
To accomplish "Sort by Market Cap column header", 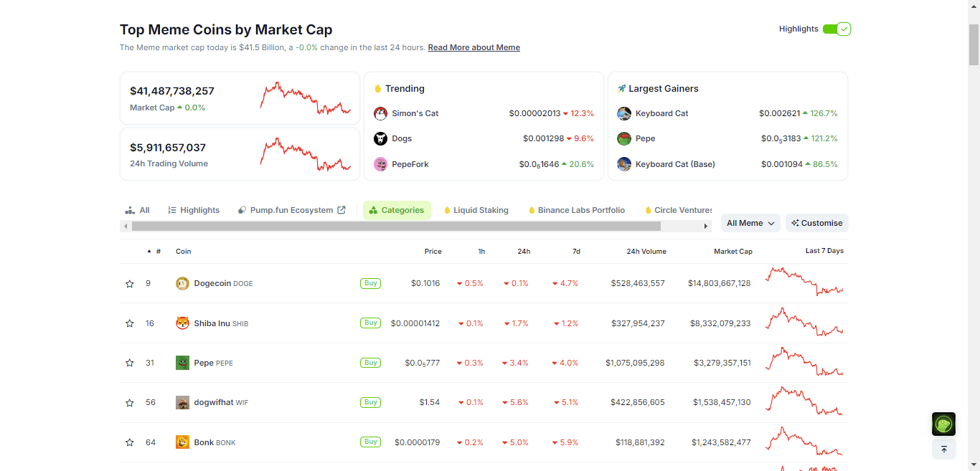I will tap(733, 252).
